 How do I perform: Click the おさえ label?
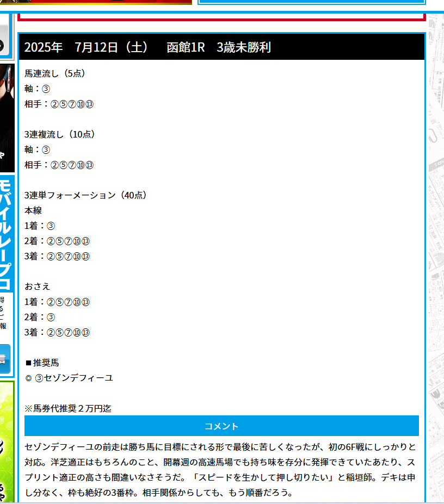click(38, 287)
